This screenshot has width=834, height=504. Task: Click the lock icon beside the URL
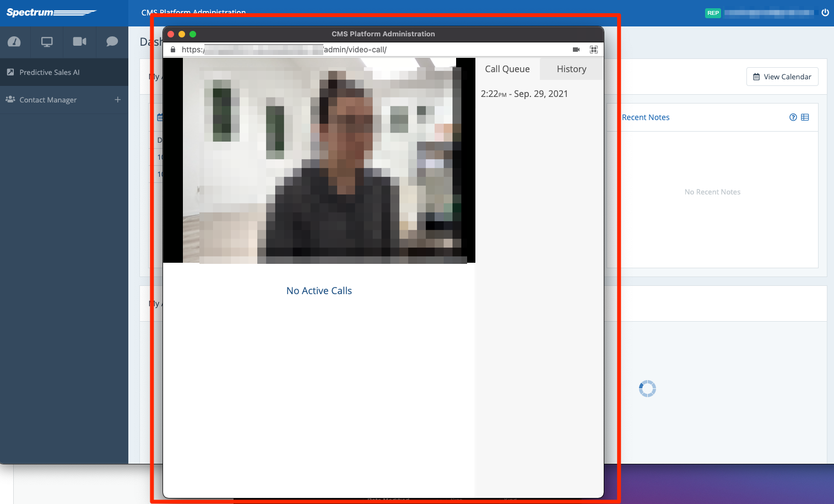coord(173,50)
